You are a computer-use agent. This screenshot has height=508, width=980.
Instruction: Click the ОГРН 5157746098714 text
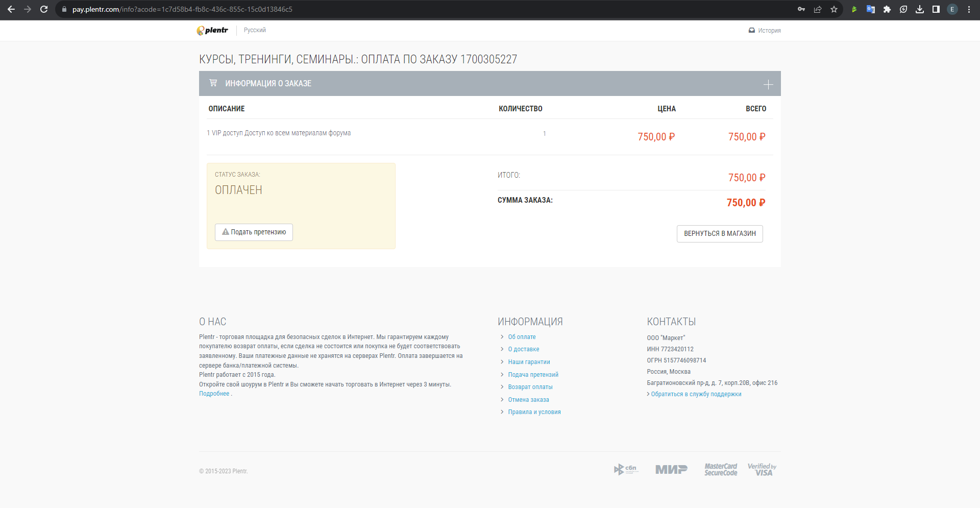click(676, 360)
